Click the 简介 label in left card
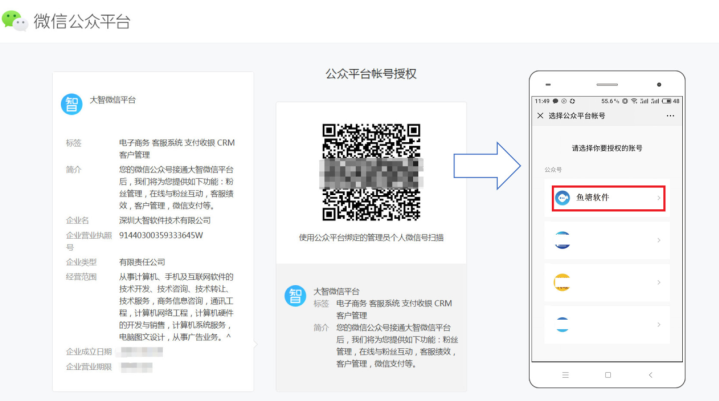 (73, 170)
